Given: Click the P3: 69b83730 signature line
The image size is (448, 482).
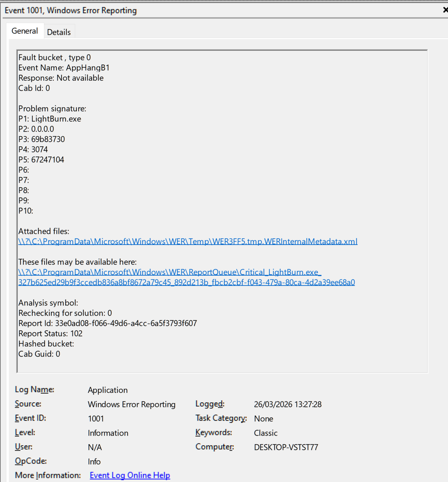Looking at the screenshot, I should pyautogui.click(x=42, y=139).
